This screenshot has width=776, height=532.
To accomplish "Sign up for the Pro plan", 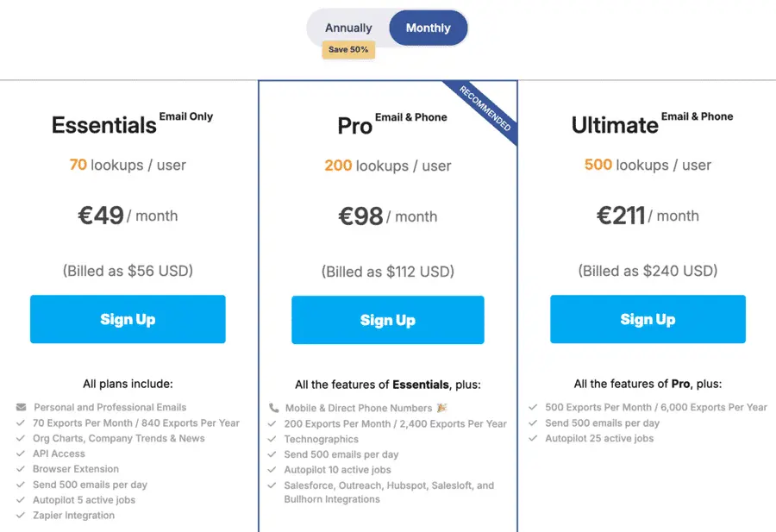I will click(x=387, y=319).
